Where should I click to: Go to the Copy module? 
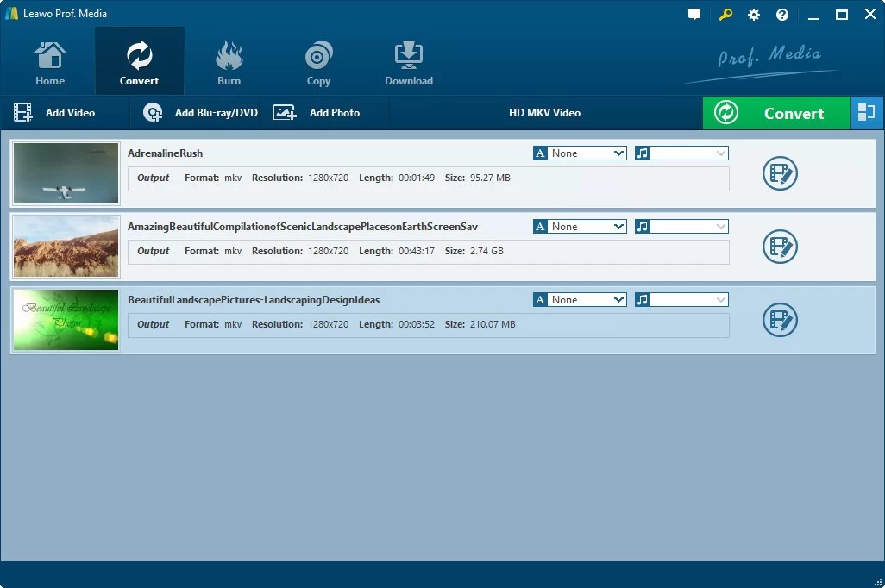click(318, 61)
